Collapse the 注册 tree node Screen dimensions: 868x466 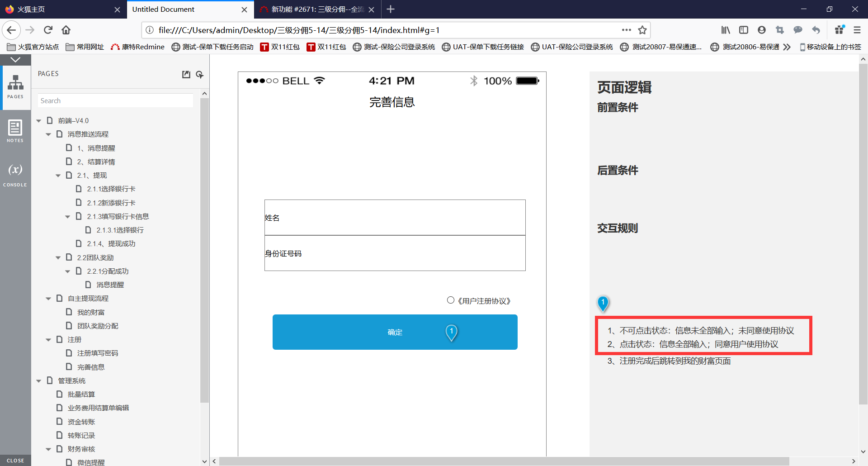pyautogui.click(x=48, y=340)
